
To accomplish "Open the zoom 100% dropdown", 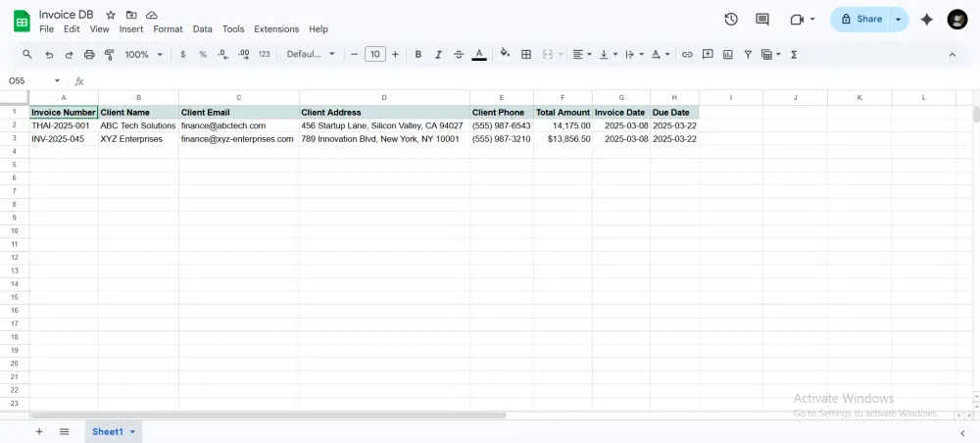I will pyautogui.click(x=143, y=54).
